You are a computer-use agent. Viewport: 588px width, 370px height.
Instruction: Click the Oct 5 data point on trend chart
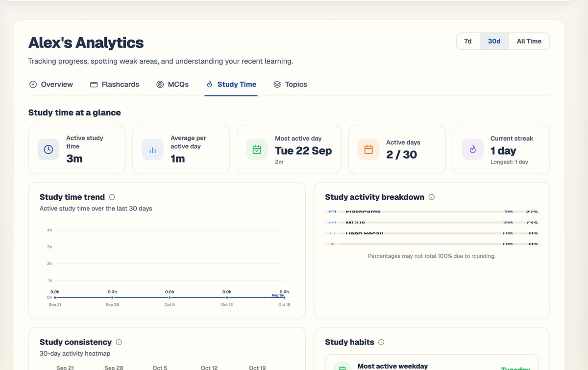(170, 297)
